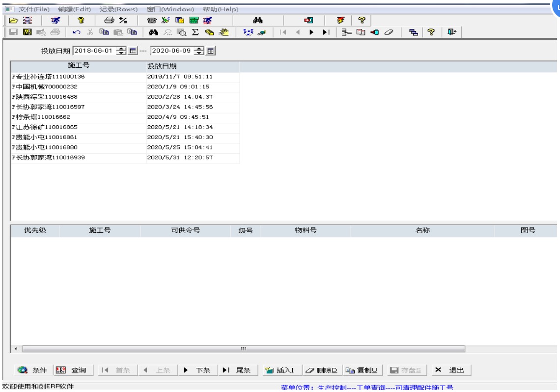Click the 优先级 column header
Image resolution: width=560 pixels, height=392 pixels.
pyautogui.click(x=35, y=230)
